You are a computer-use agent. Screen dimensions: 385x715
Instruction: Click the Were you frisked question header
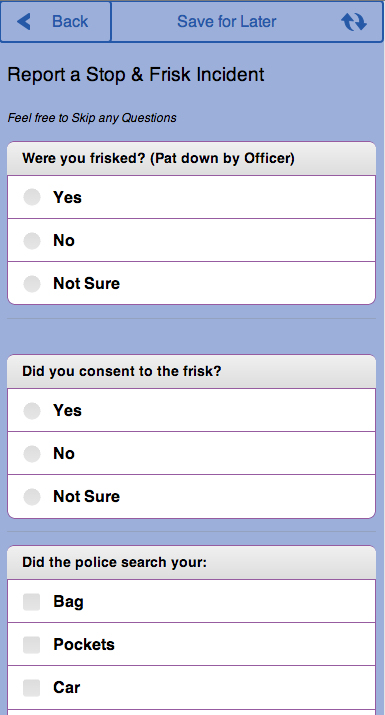tap(192, 158)
